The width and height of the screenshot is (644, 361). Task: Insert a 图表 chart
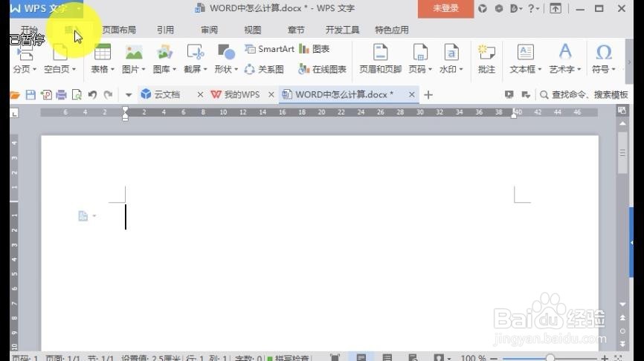click(x=315, y=49)
